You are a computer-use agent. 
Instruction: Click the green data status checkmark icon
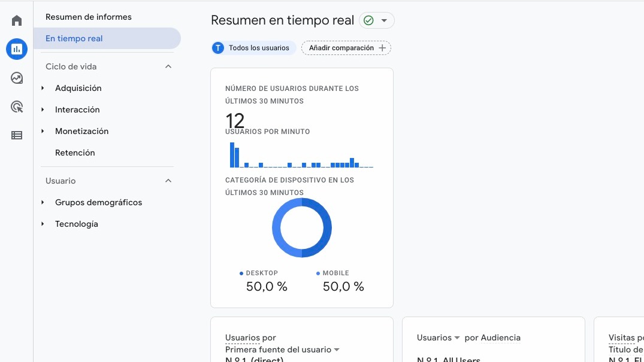coord(369,20)
